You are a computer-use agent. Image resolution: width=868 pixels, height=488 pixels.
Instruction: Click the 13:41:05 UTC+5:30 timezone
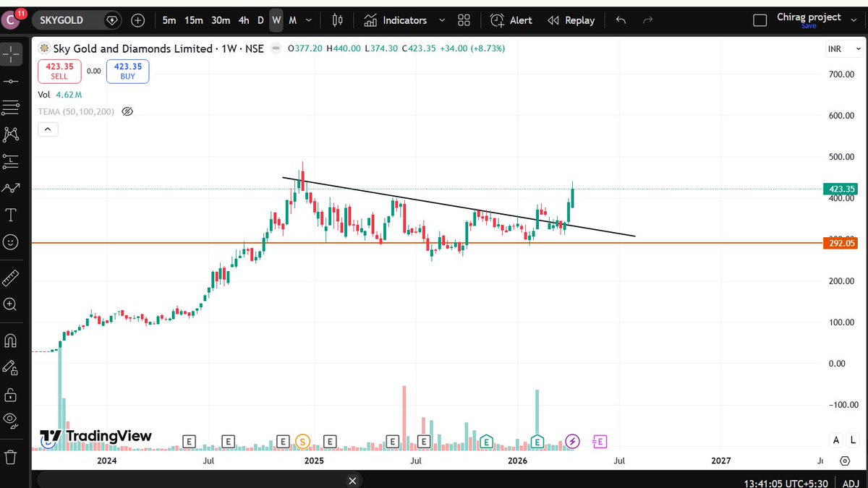(x=785, y=482)
